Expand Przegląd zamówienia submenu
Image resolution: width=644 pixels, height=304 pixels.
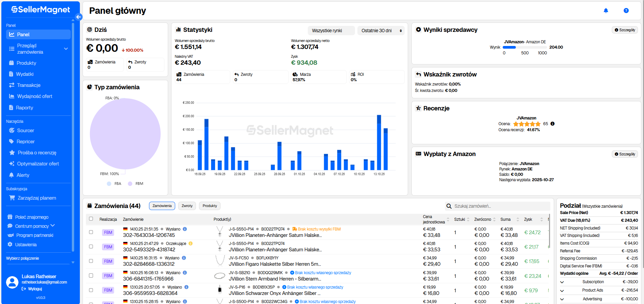[x=66, y=49]
